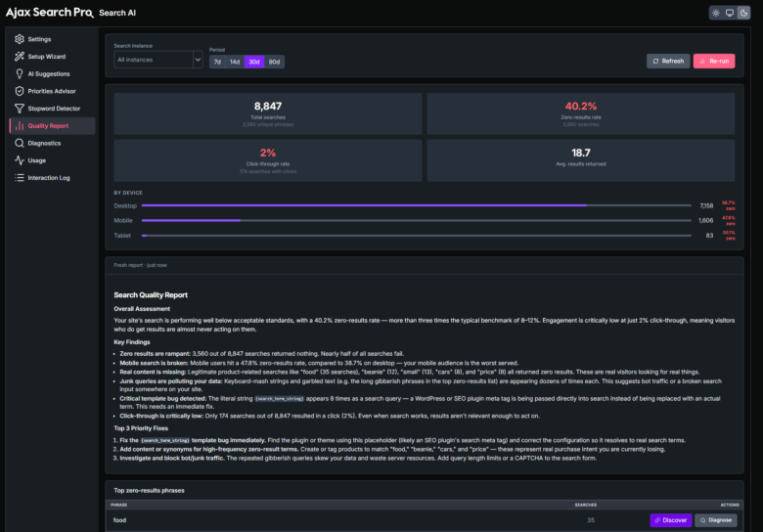Click the Tablet device progress bar
The image size is (763, 532).
click(x=416, y=236)
